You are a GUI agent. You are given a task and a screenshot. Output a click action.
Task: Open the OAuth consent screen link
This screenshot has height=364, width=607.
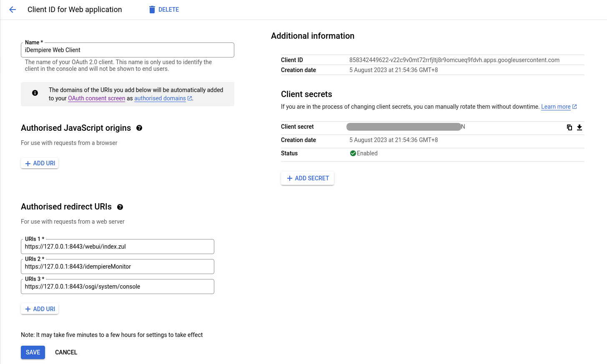click(x=96, y=99)
